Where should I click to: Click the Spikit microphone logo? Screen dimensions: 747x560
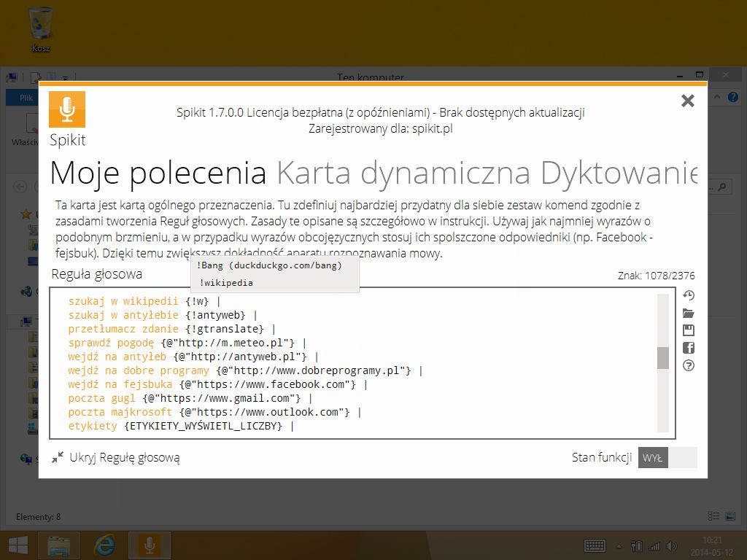[67, 109]
